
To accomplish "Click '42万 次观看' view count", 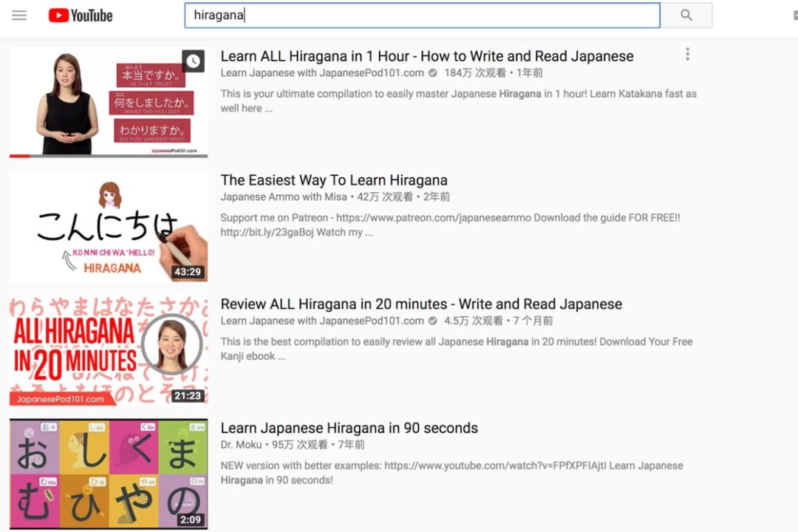I will 385,197.
